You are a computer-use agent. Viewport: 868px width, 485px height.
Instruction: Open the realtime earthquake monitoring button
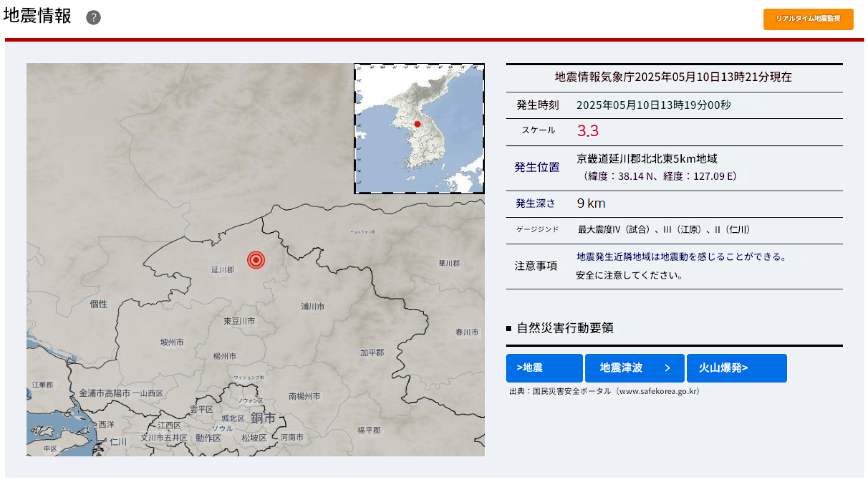click(x=808, y=19)
